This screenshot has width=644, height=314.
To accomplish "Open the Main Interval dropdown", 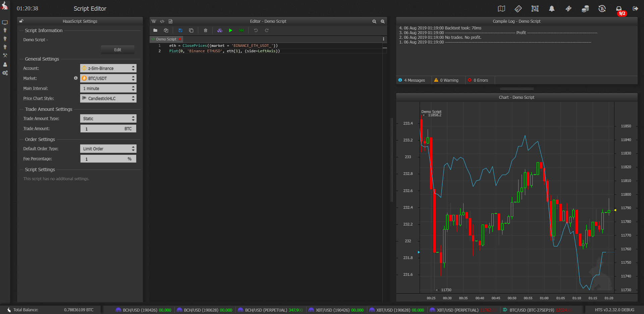I will 108,88.
